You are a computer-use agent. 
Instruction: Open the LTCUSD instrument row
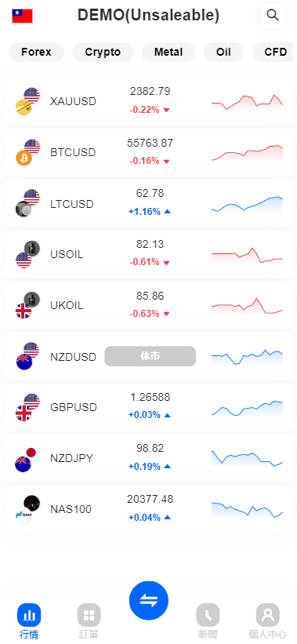(149, 203)
